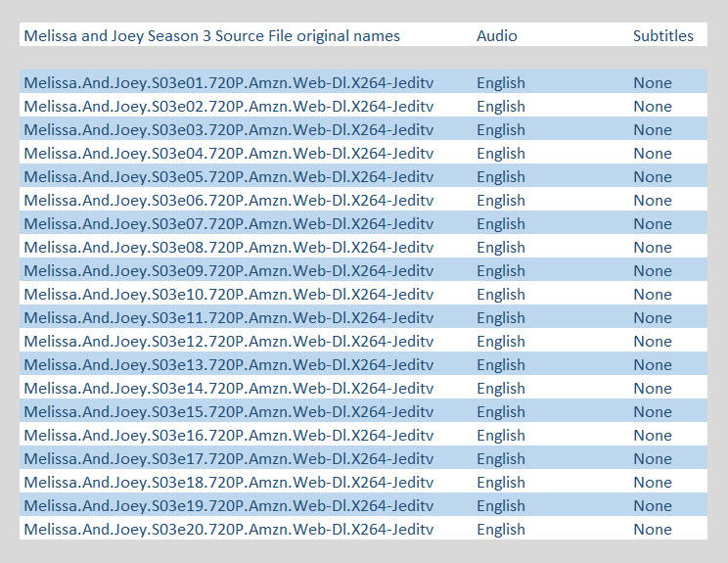Click None subtitles cell in S03e06 row

click(x=653, y=201)
